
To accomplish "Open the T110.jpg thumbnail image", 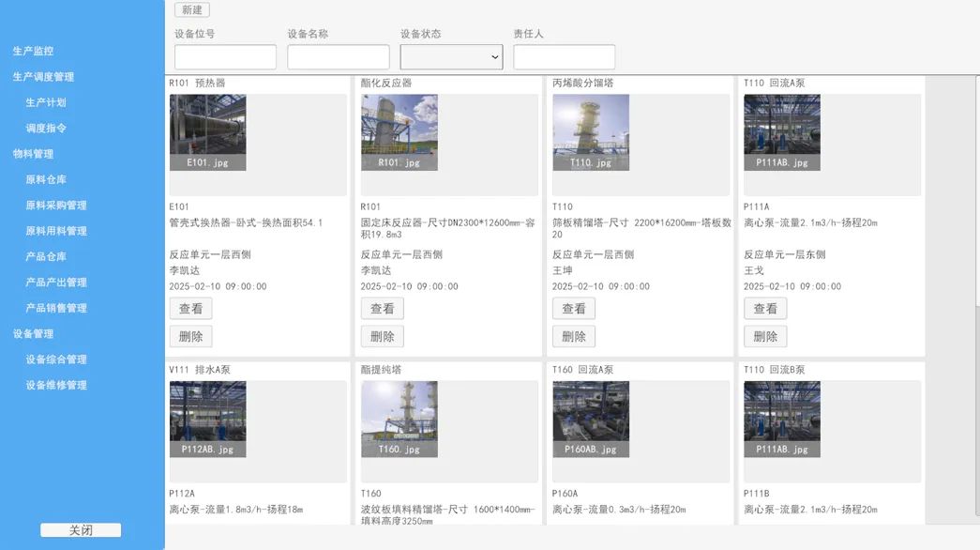I will coord(591,132).
